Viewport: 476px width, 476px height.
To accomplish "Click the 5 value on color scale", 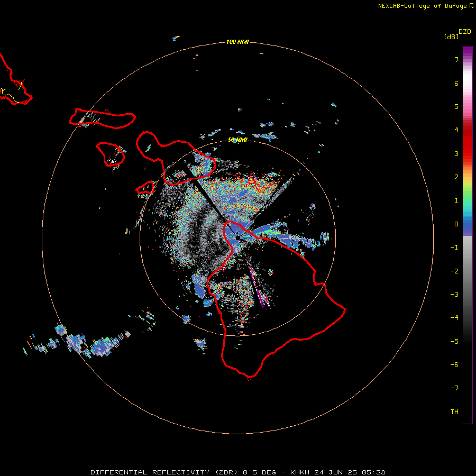I will [x=456, y=106].
